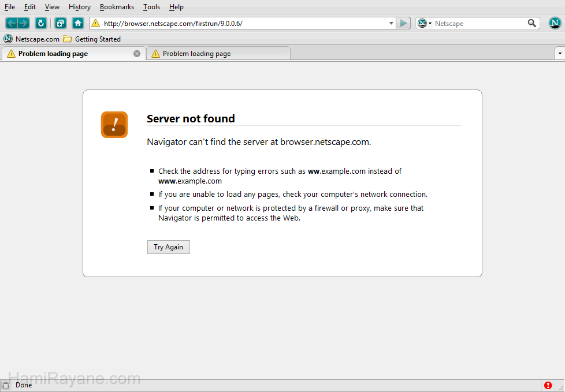565x392 pixels.
Task: Open the File menu
Action: coord(10,7)
